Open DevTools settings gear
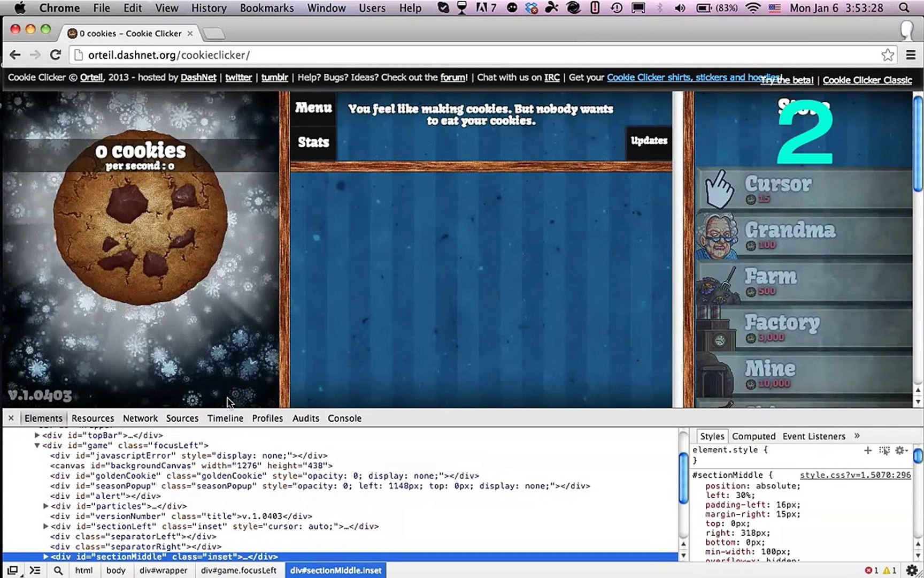 (912, 571)
